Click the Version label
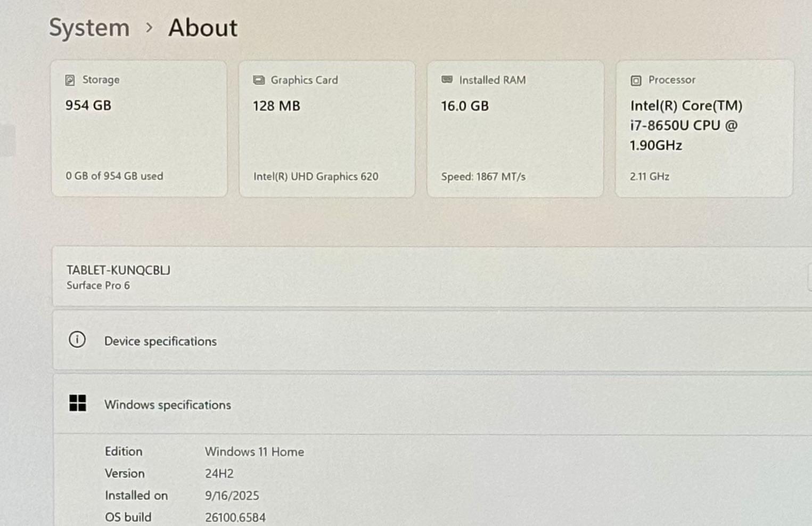 [x=125, y=473]
